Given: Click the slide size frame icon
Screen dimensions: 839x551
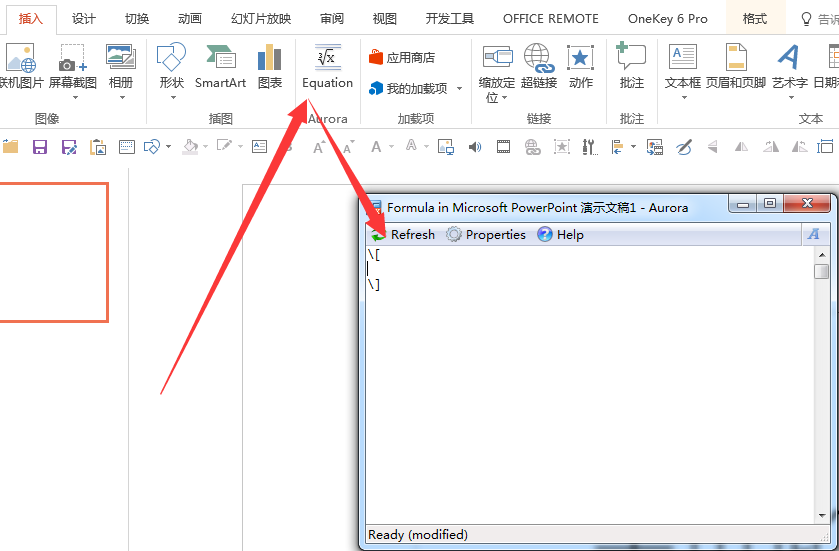Looking at the screenshot, I should pos(825,146).
